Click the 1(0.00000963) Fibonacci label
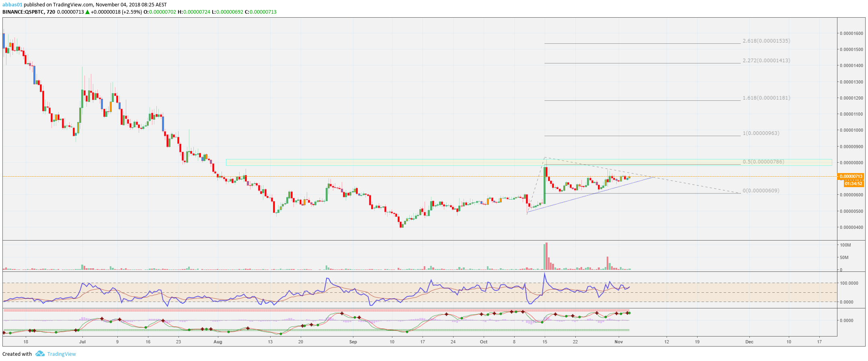This screenshot has width=868, height=361. pyautogui.click(x=761, y=133)
